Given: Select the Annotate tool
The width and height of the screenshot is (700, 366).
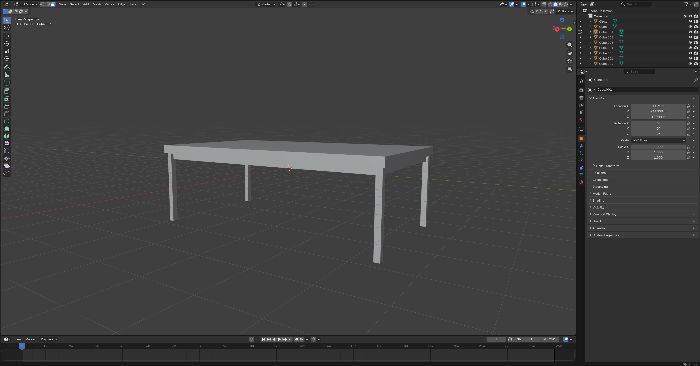Looking at the screenshot, I should (x=7, y=67).
